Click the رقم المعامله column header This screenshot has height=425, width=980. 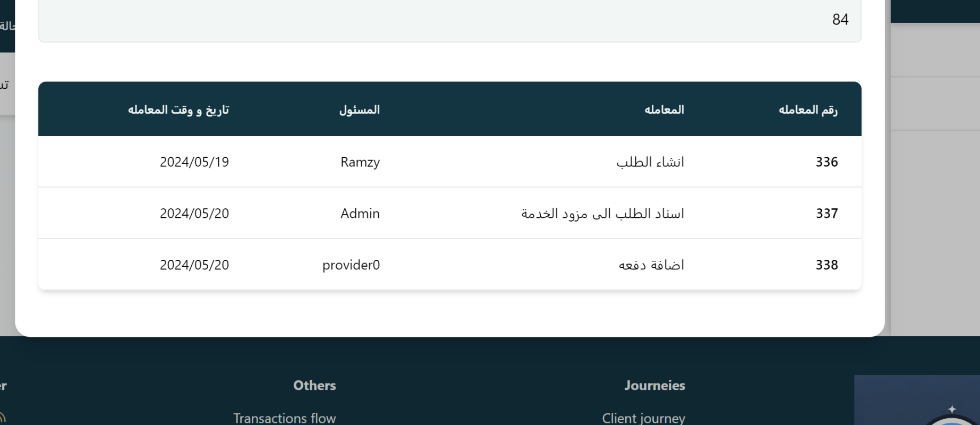pos(807,110)
